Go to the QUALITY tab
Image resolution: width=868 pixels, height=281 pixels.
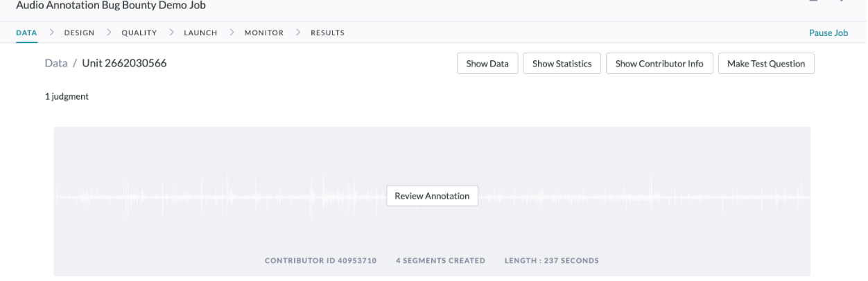tap(139, 33)
